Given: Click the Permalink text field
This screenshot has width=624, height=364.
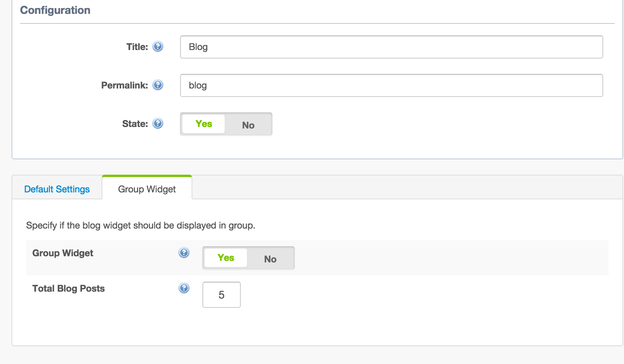Looking at the screenshot, I should coord(391,85).
